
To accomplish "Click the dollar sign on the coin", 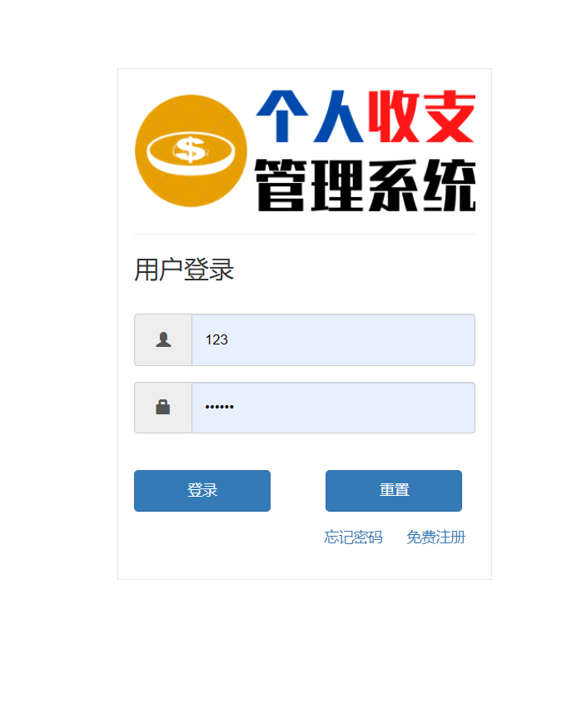I will [190, 150].
